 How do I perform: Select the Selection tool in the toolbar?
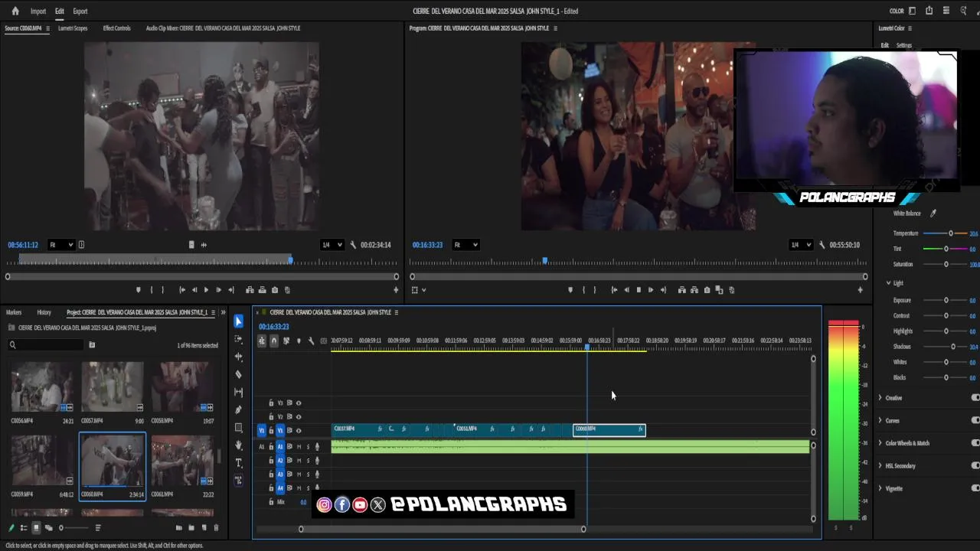pyautogui.click(x=238, y=321)
